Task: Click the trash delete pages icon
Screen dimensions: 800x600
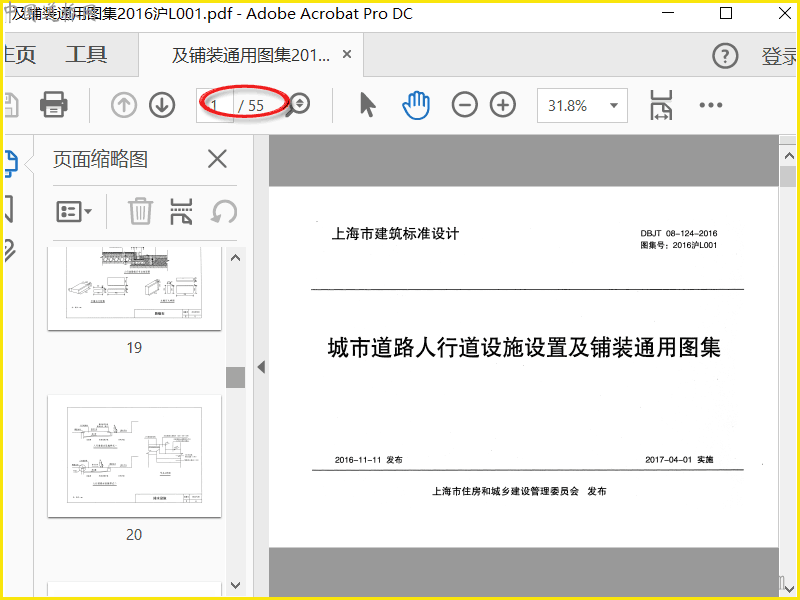Action: (140, 211)
